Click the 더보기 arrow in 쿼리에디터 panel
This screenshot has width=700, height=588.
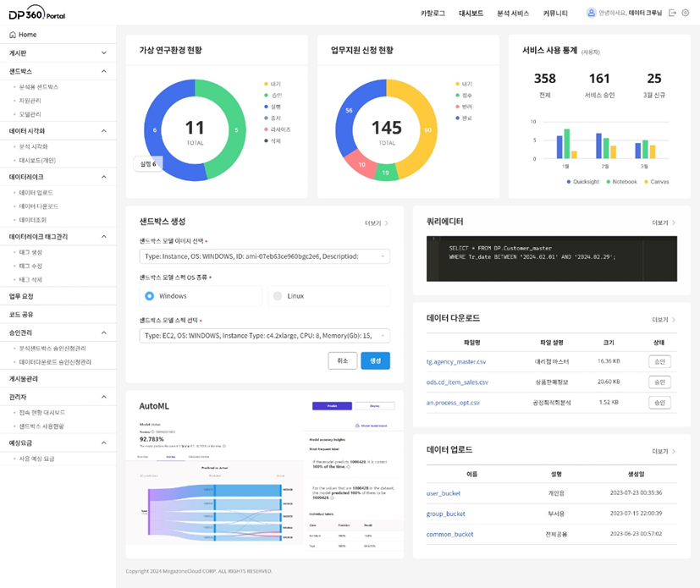tap(675, 223)
